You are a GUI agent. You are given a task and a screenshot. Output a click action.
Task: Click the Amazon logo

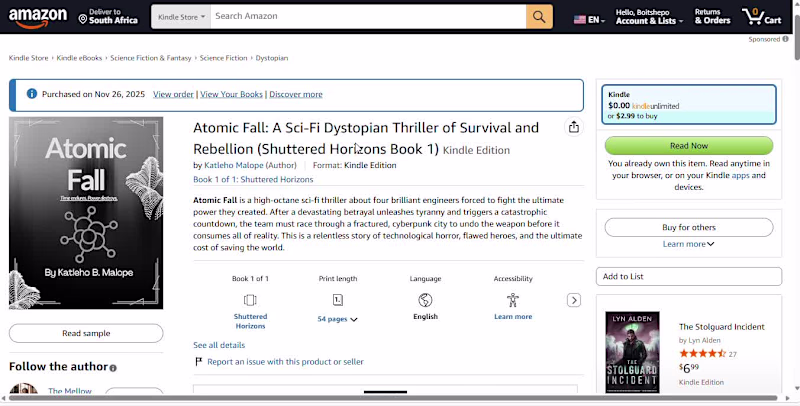[x=38, y=17]
